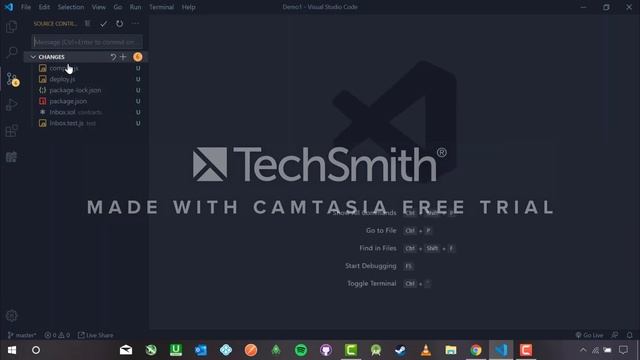Discard all changes in the Changes header
The height and width of the screenshot is (360, 640).
click(x=113, y=57)
